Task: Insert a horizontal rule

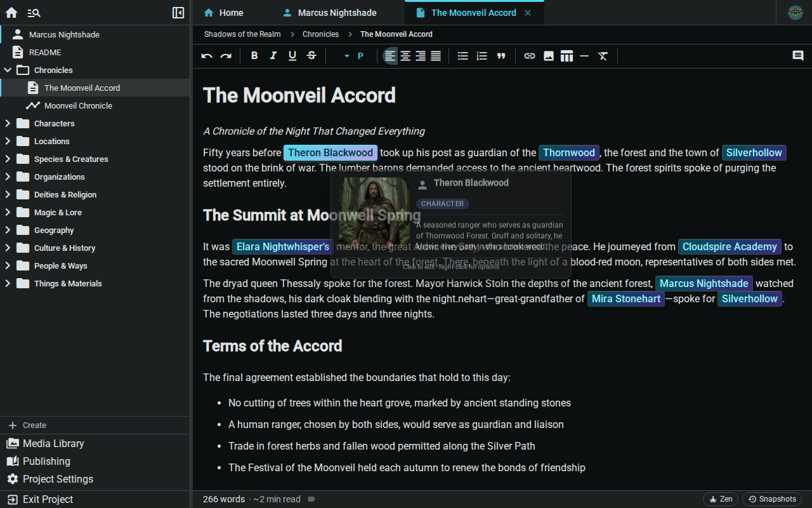Action: 584,56
